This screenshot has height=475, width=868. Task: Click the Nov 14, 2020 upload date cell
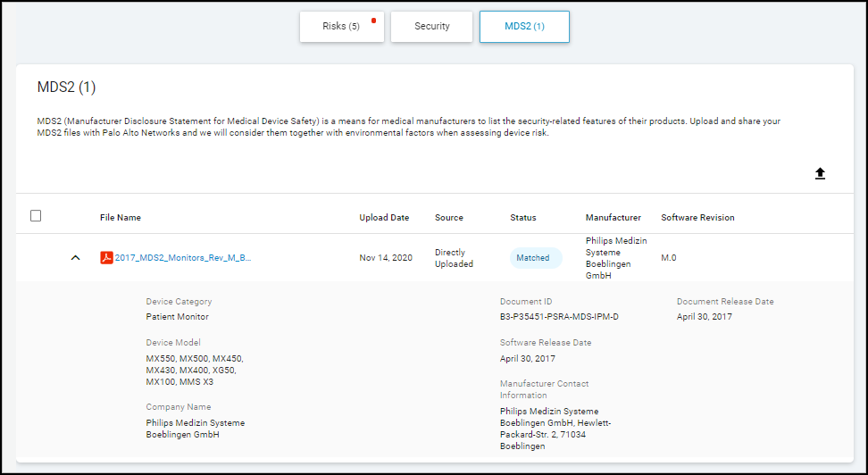(386, 258)
